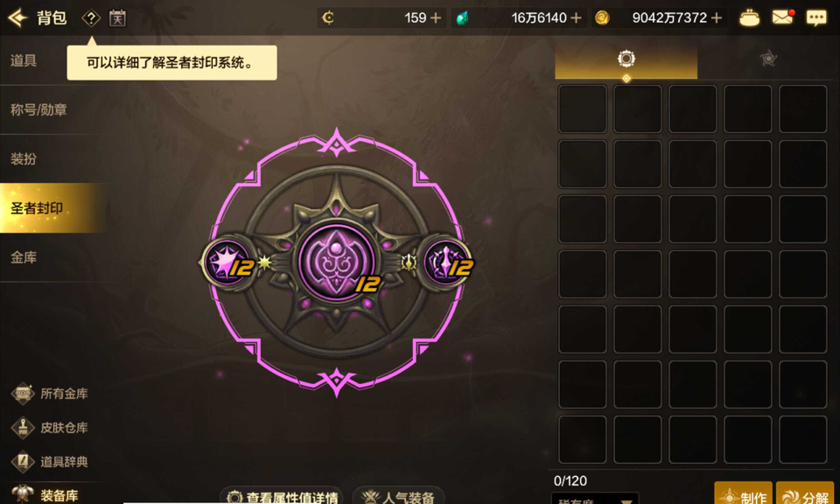840x504 pixels.
Task: Open the mail envelope icon
Action: pyautogui.click(x=782, y=17)
